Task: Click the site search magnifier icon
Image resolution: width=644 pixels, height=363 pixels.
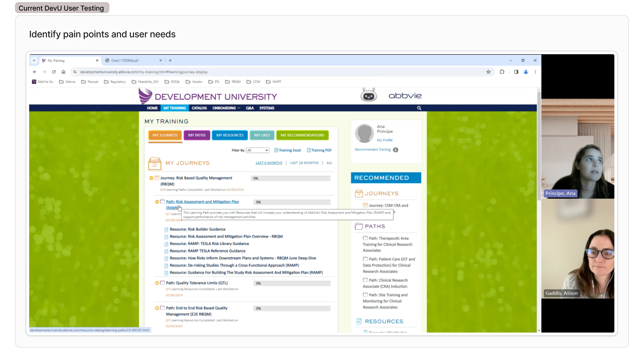Action: pos(419,108)
